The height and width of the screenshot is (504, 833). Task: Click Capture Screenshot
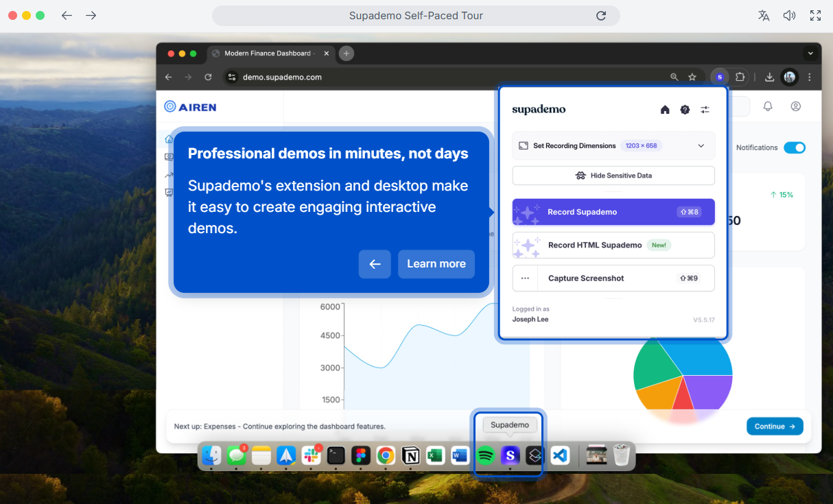613,278
